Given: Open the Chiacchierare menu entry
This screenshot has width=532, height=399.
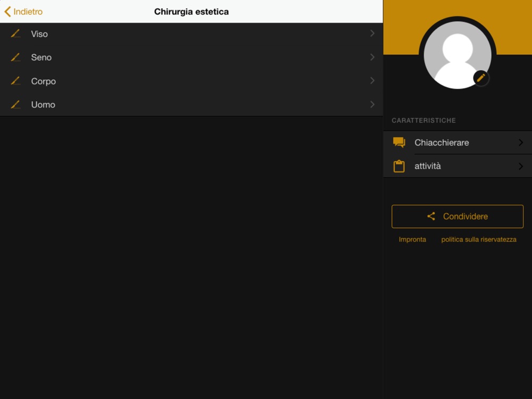Looking at the screenshot, I should click(x=458, y=143).
